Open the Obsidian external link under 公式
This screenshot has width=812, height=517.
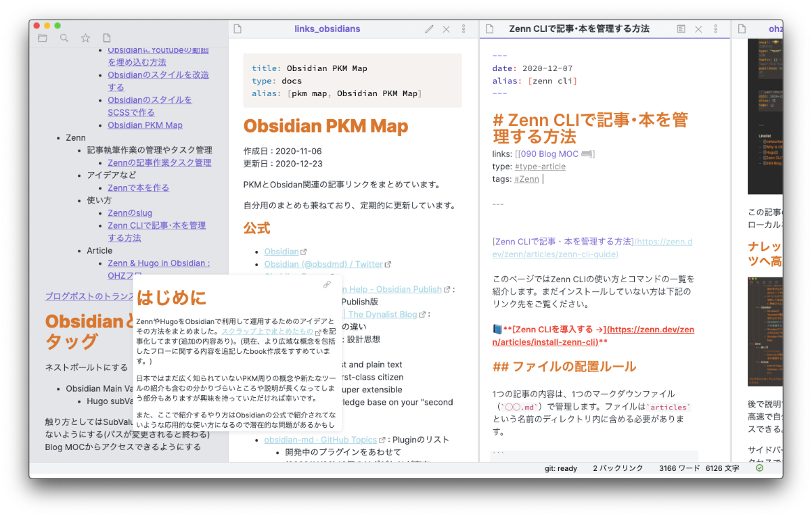pyautogui.click(x=281, y=252)
